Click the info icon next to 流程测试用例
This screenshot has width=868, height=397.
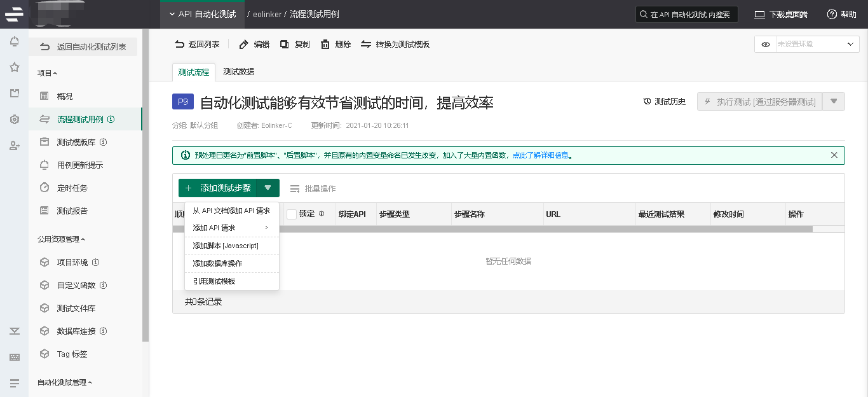[x=111, y=119]
